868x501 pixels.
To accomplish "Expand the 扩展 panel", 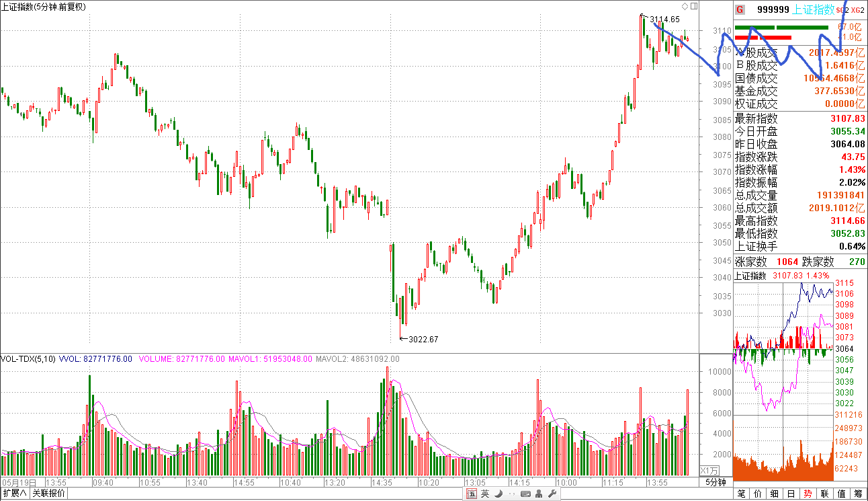I will [15, 494].
